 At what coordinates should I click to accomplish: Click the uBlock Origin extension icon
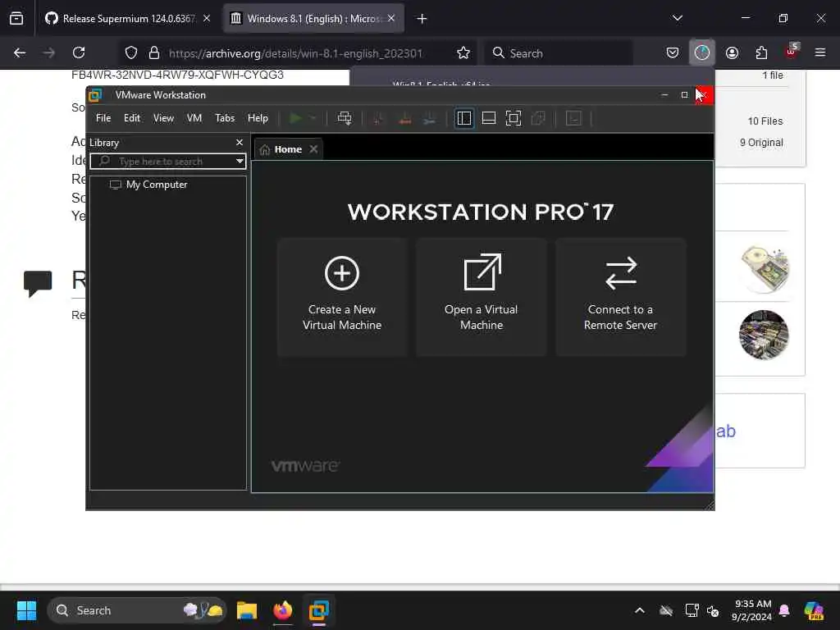point(792,52)
